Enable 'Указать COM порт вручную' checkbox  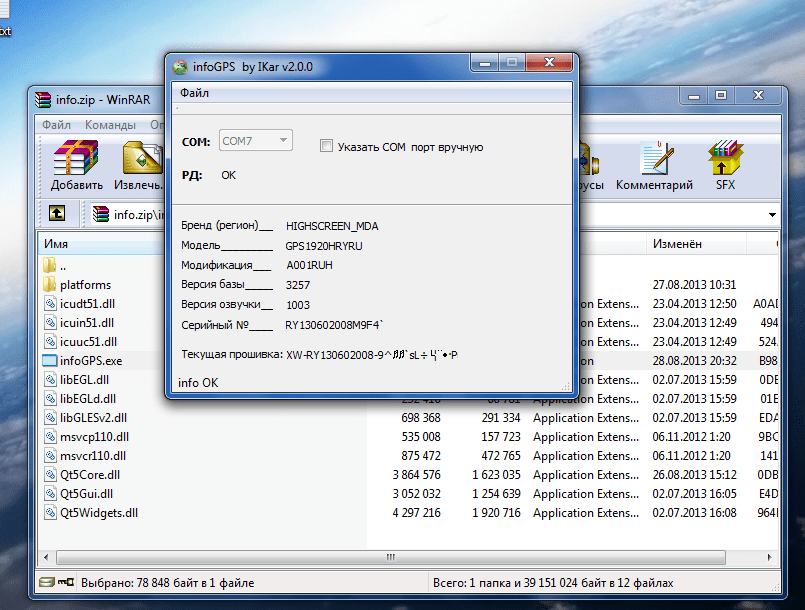click(326, 146)
